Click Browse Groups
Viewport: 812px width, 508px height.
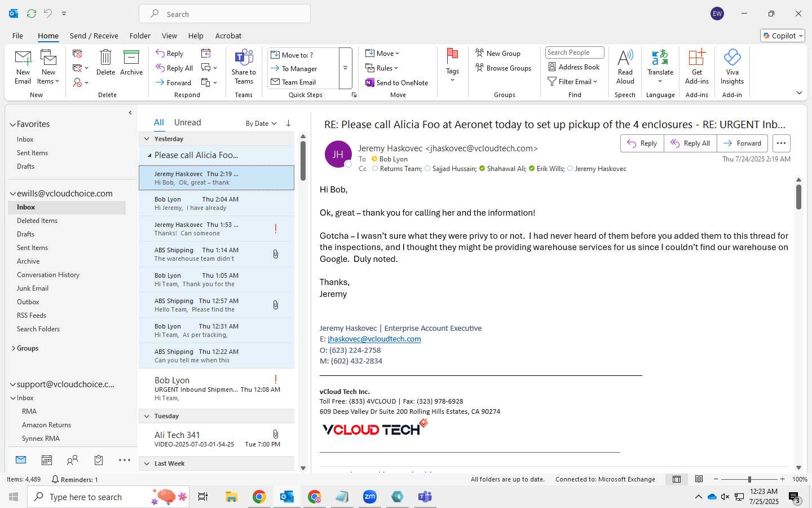pos(504,68)
